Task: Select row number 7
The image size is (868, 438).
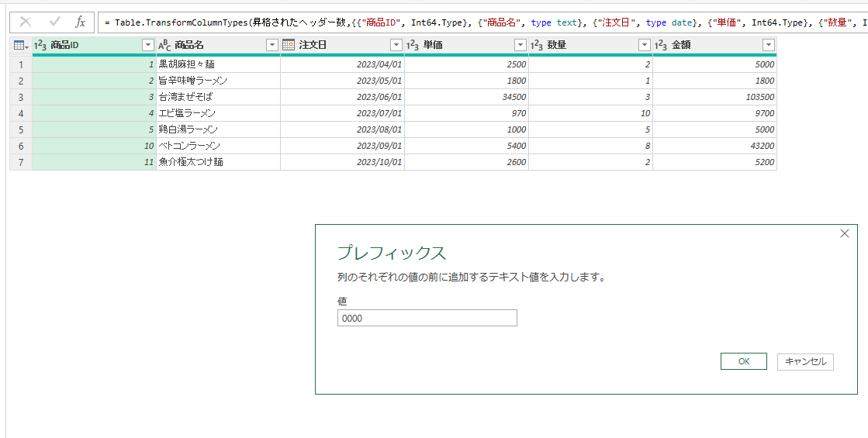Action: point(21,162)
